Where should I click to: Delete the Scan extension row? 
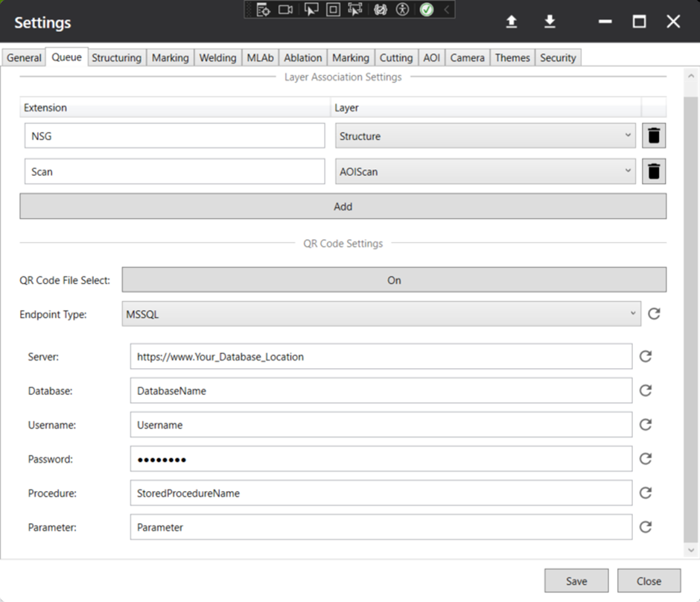coord(654,171)
